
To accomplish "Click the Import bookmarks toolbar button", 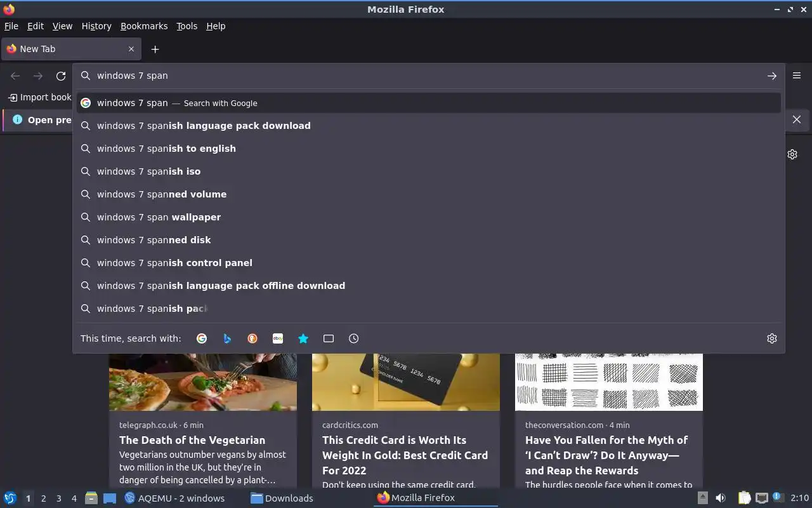I will click(x=40, y=97).
